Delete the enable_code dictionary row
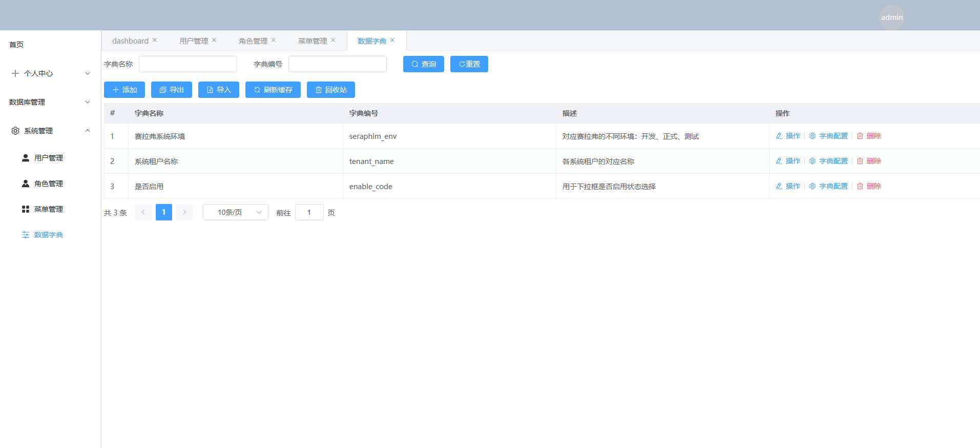980x448 pixels. pos(869,186)
